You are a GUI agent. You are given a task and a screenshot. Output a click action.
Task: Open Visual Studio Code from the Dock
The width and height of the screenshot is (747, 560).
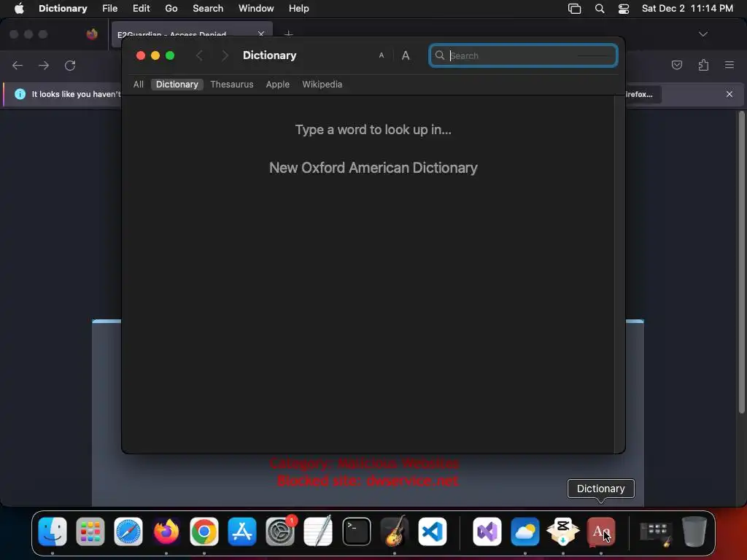(x=433, y=531)
